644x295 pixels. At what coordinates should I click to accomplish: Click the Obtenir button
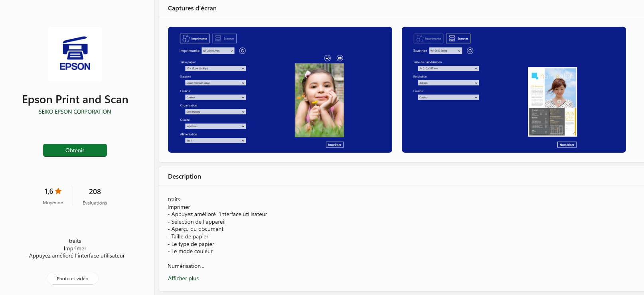point(75,150)
